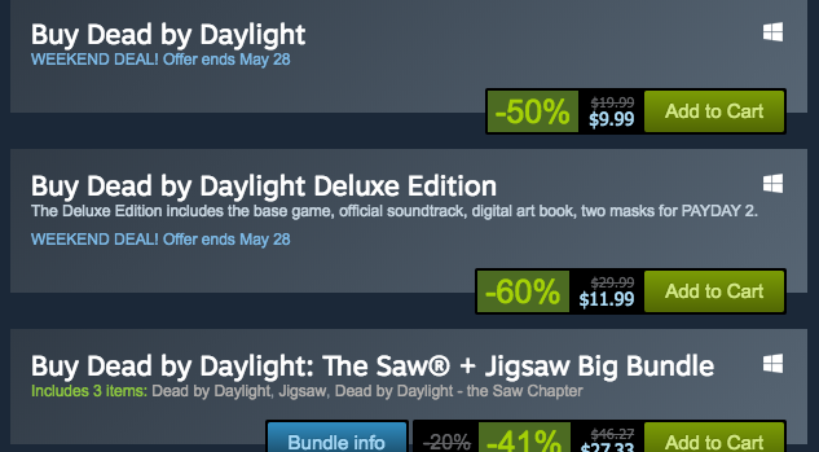Image resolution: width=819 pixels, height=452 pixels.
Task: Click the $9.99 sale price
Action: pyautogui.click(x=611, y=119)
